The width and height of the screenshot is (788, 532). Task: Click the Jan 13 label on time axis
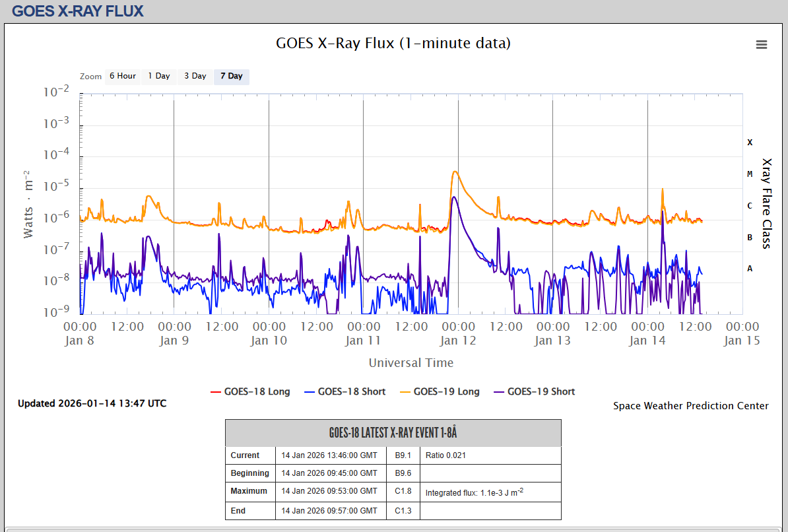(552, 341)
